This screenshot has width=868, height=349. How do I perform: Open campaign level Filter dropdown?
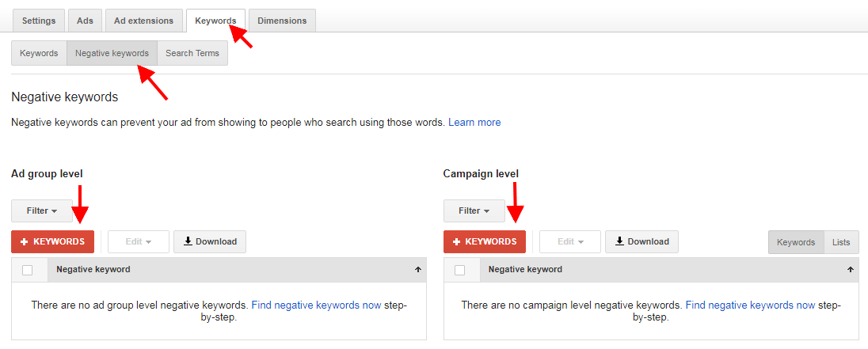(x=474, y=211)
